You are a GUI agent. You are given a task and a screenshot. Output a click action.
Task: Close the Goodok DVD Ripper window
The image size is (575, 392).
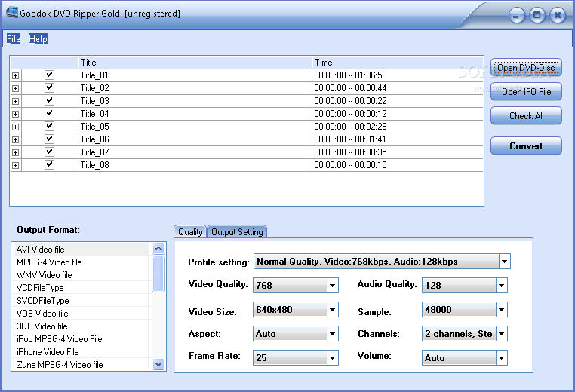tap(558, 16)
